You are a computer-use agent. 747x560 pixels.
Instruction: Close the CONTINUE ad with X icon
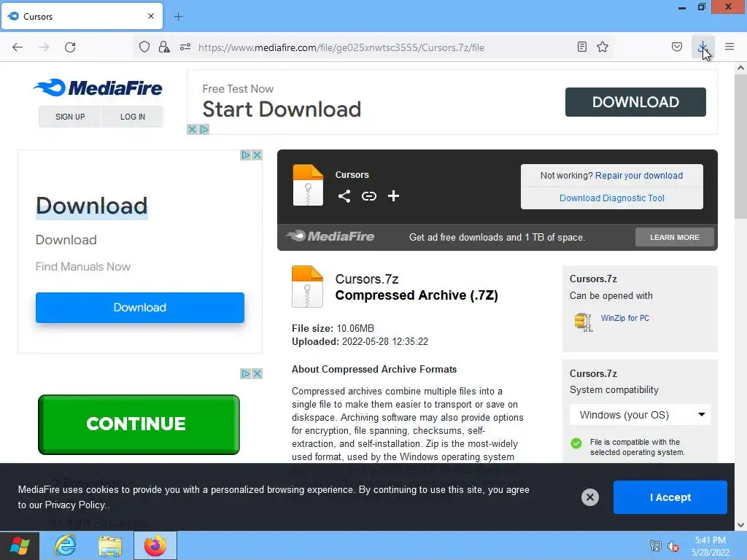tap(258, 374)
